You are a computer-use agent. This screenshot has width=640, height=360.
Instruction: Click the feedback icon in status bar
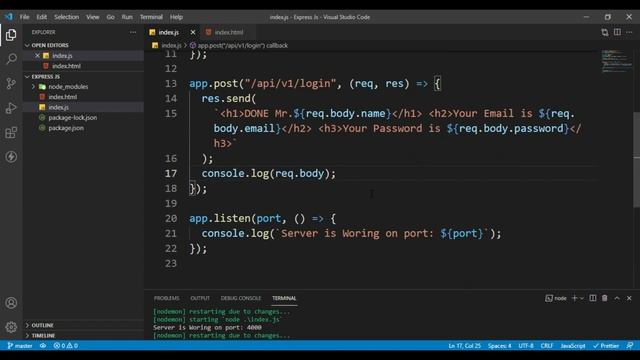(630, 346)
